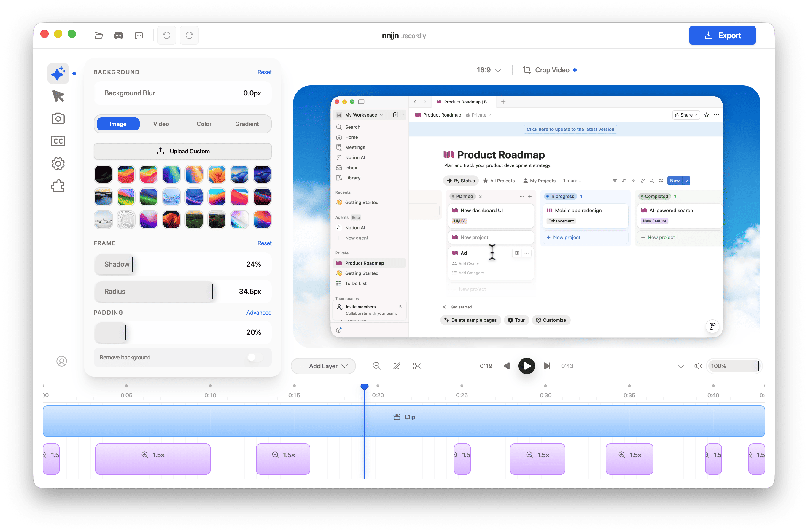Open the Discord link icon
The width and height of the screenshot is (808, 532).
coord(118,35)
